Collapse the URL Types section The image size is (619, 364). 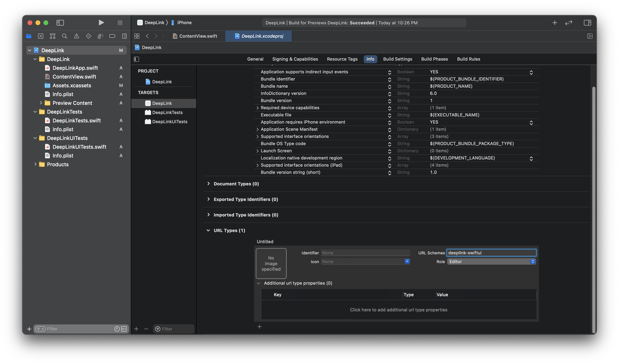click(x=208, y=230)
